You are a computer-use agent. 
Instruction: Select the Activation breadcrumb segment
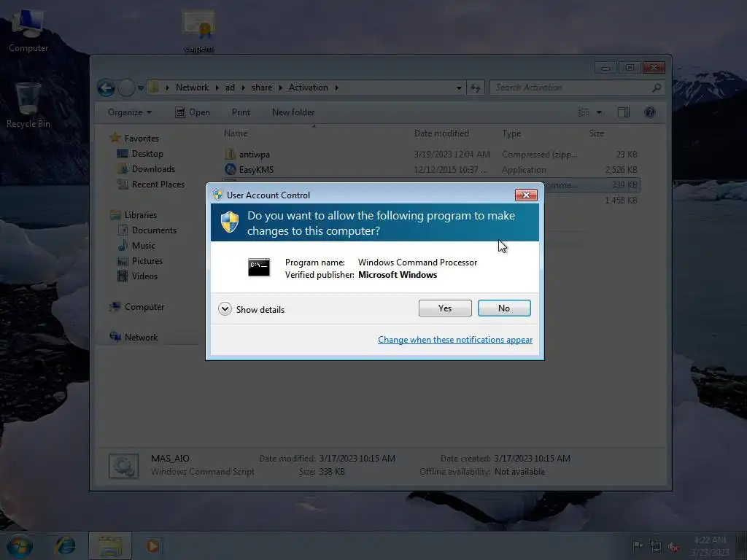tap(309, 87)
